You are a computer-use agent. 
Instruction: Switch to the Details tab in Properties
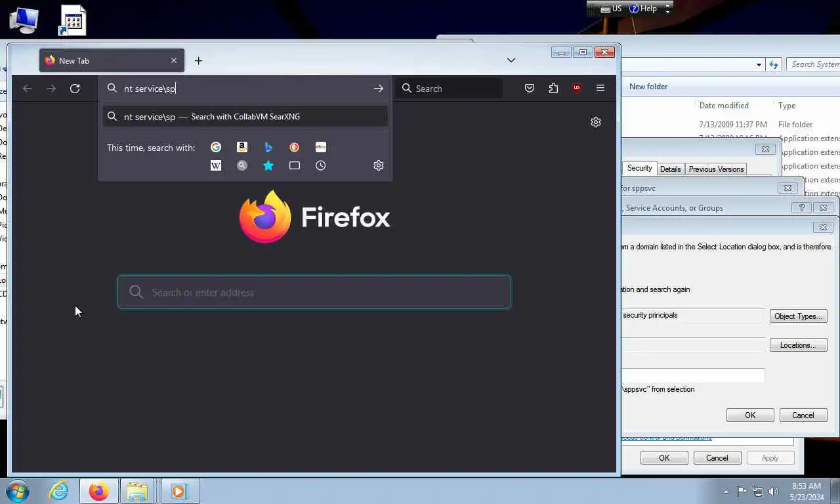click(x=670, y=169)
